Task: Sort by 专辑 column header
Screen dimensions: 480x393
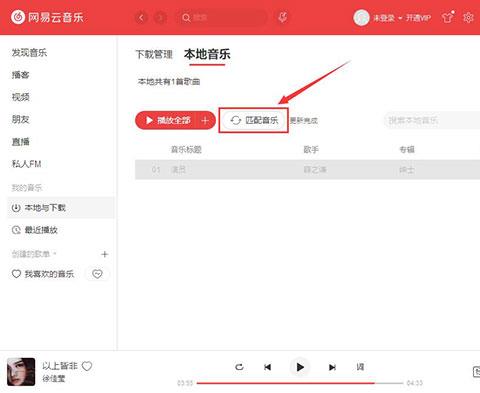Action: coord(407,150)
